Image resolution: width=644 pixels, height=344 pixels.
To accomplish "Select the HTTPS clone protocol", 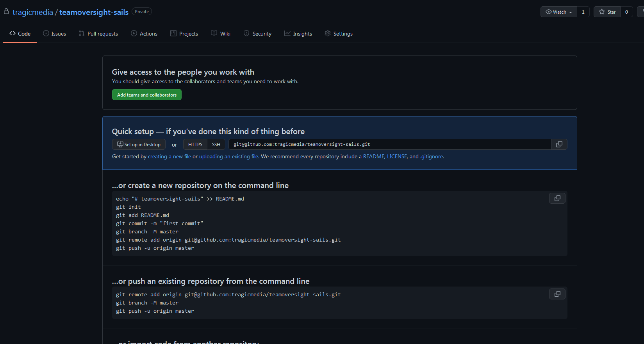I will [x=195, y=144].
